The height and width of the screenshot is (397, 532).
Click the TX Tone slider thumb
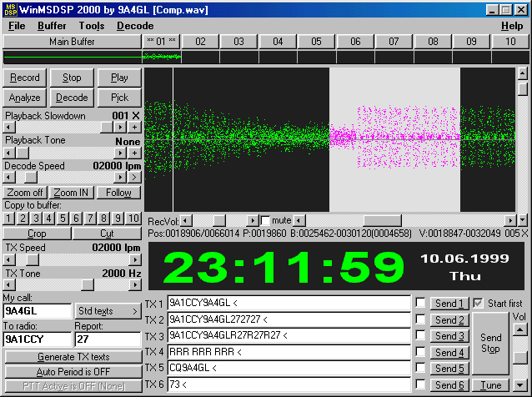pos(88,285)
